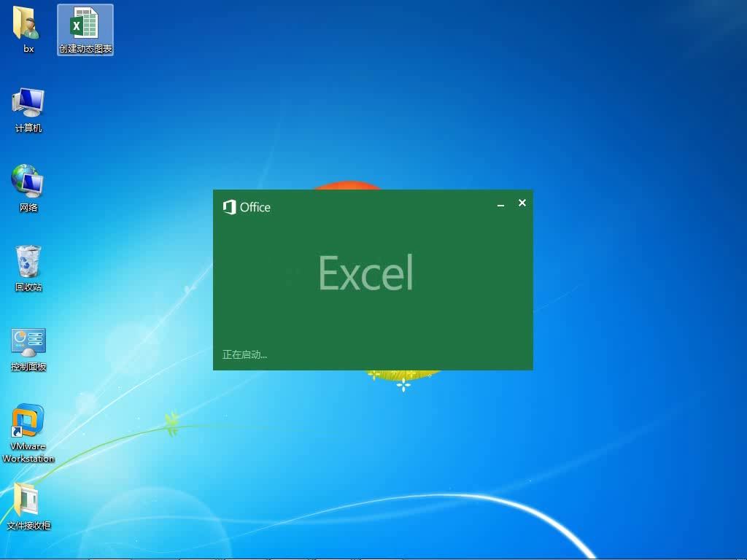The height and width of the screenshot is (560, 747).
Task: Minimize the Excel splash screen
Action: pos(500,204)
